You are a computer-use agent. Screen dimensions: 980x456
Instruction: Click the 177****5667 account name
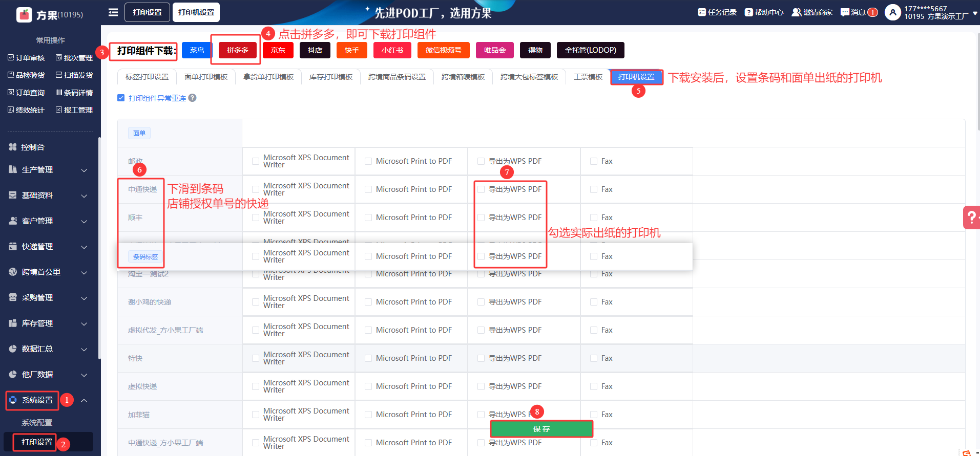pos(926,9)
